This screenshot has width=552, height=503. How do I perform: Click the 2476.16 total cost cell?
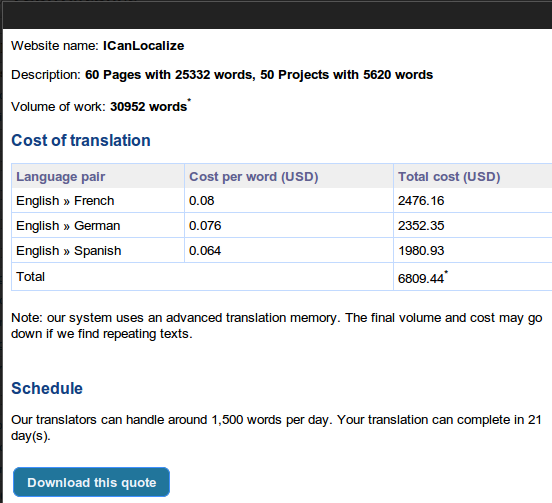[x=421, y=201]
